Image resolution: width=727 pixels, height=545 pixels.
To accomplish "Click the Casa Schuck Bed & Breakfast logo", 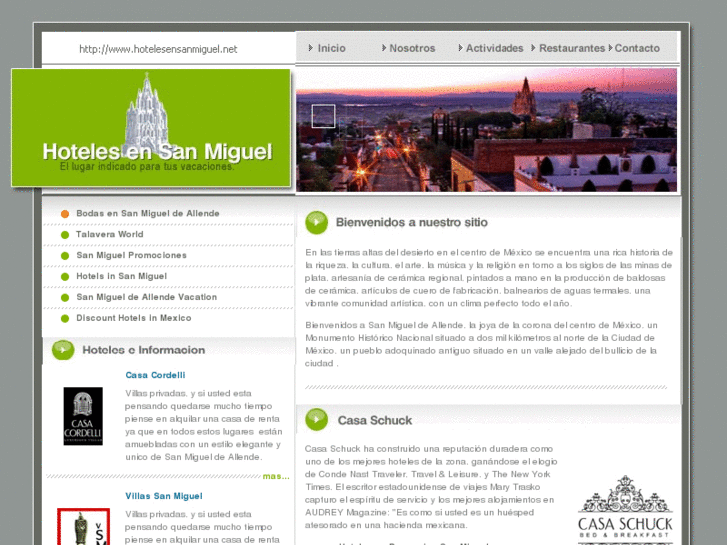I will [x=625, y=509].
